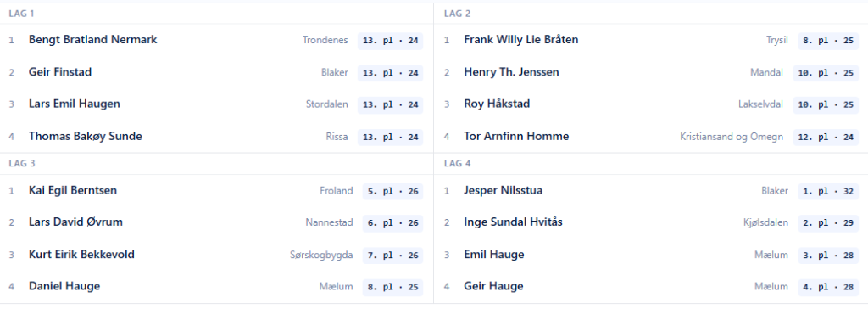Viewport: 868px width, 309px height.
Task: Click the '1. pl · 32' badge
Action: point(828,191)
